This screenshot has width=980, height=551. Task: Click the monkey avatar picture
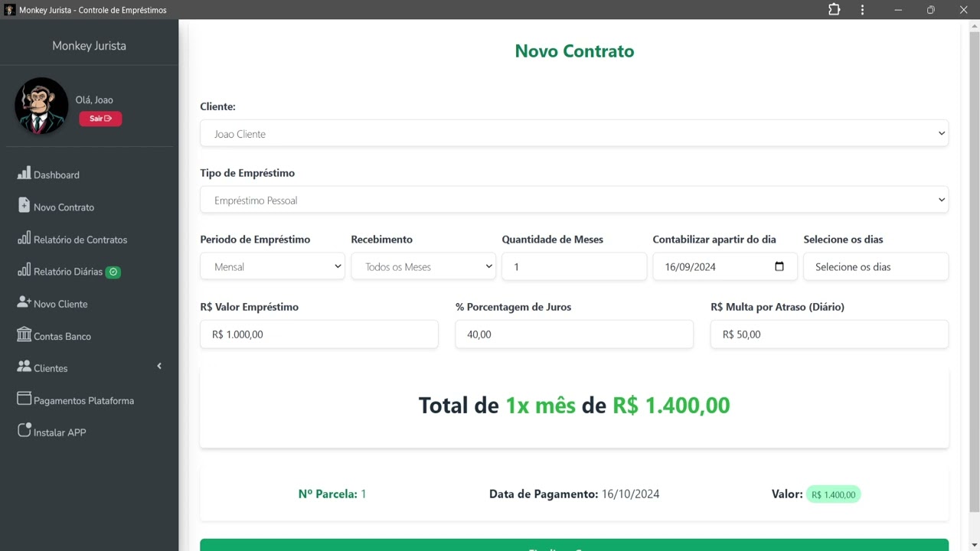click(x=41, y=106)
